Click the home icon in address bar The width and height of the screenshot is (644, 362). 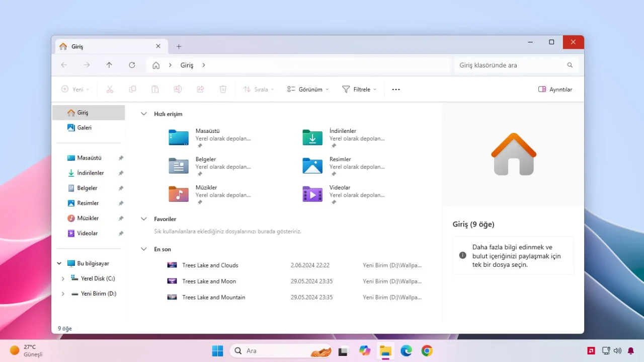pos(156,65)
